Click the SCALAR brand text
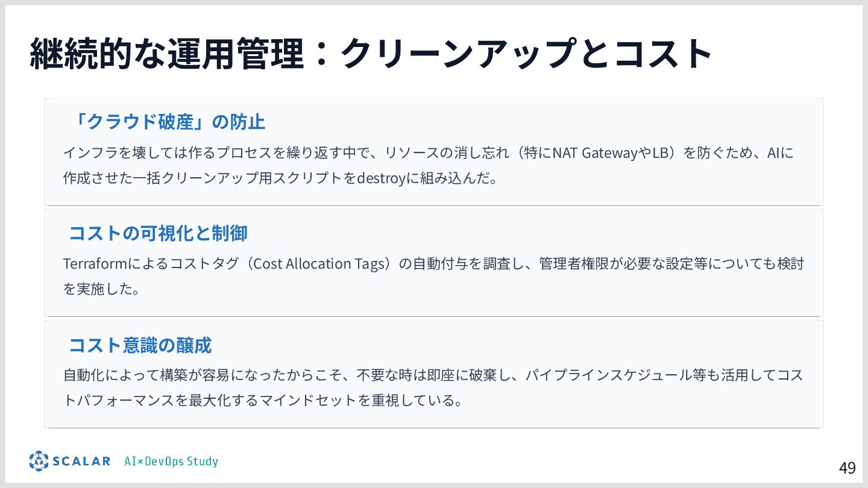The width and height of the screenshot is (868, 488). tap(81, 461)
